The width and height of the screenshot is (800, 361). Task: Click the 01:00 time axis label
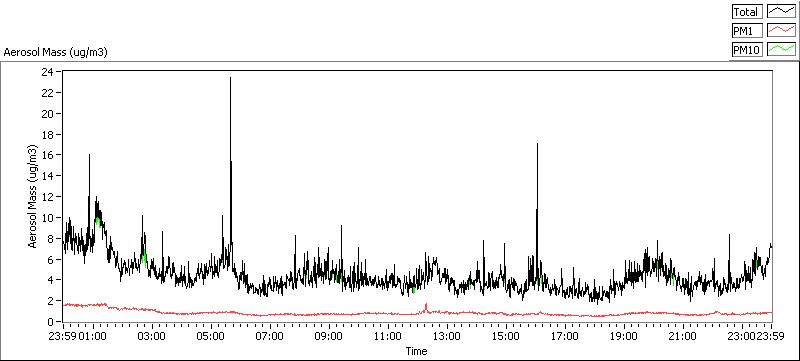coord(93,337)
